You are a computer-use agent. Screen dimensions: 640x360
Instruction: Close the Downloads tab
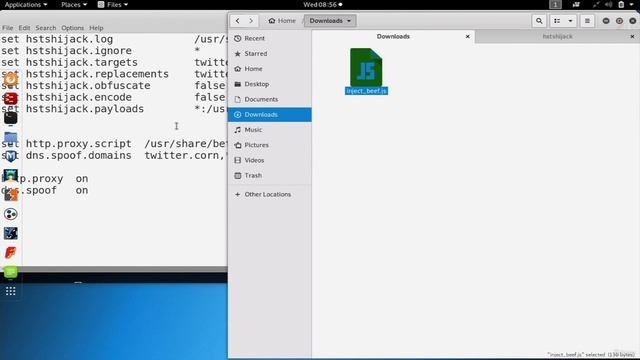tap(468, 36)
